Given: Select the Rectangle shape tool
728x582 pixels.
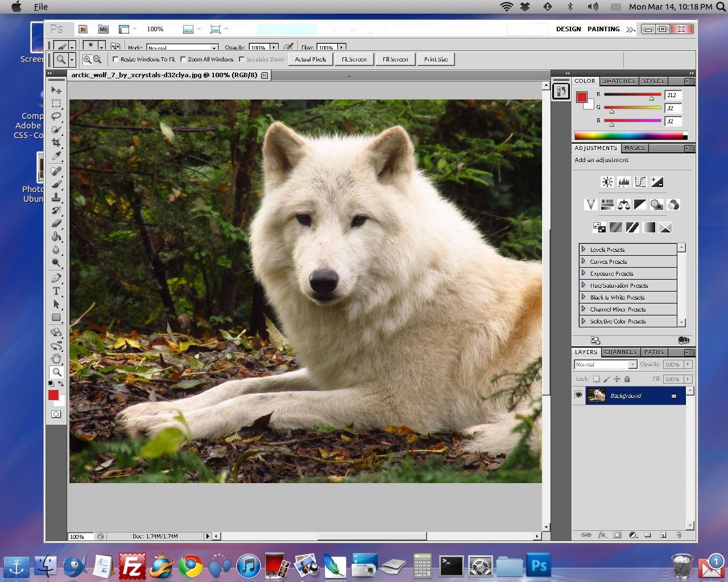Looking at the screenshot, I should pyautogui.click(x=56, y=317).
